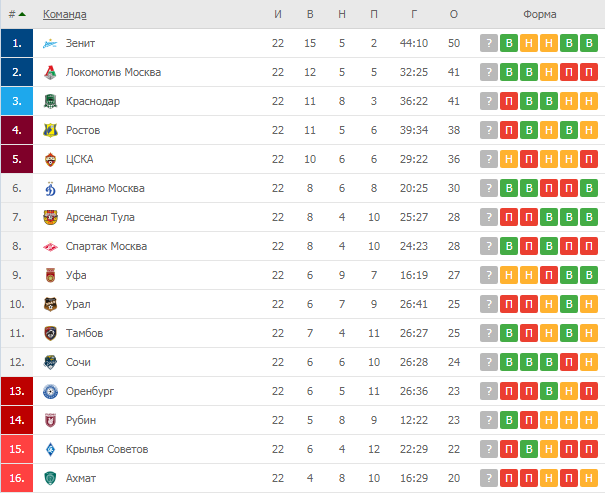Open the Ростов team link
The height and width of the screenshot is (493, 605).
click(83, 130)
